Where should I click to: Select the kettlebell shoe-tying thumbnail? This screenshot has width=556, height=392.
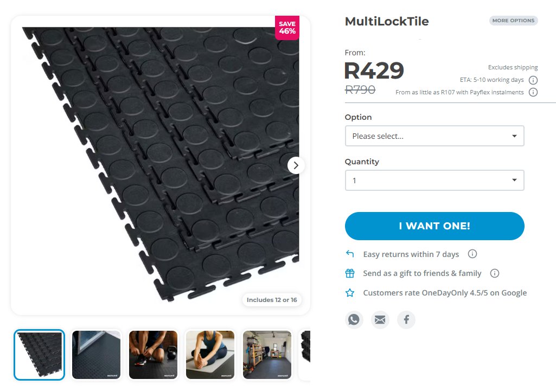(153, 355)
